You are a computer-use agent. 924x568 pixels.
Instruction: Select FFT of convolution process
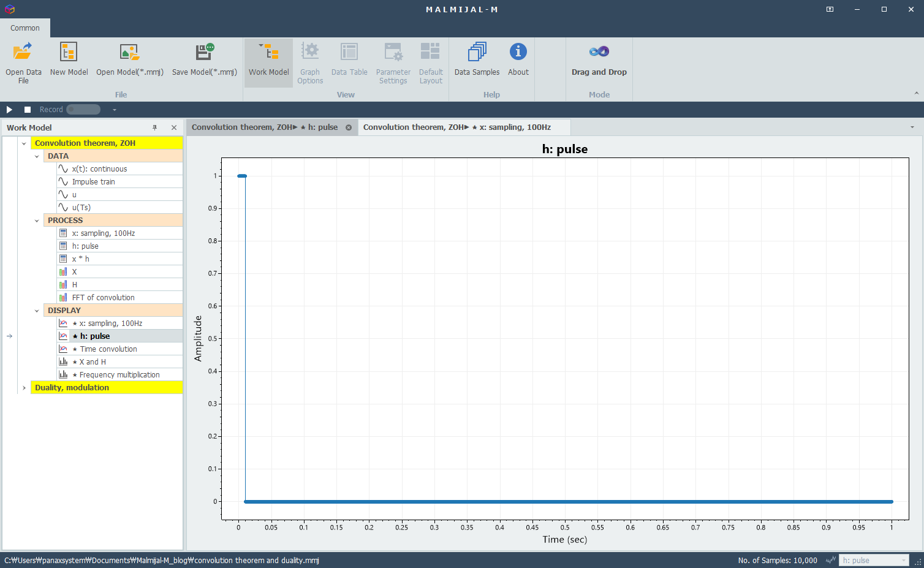(x=119, y=298)
